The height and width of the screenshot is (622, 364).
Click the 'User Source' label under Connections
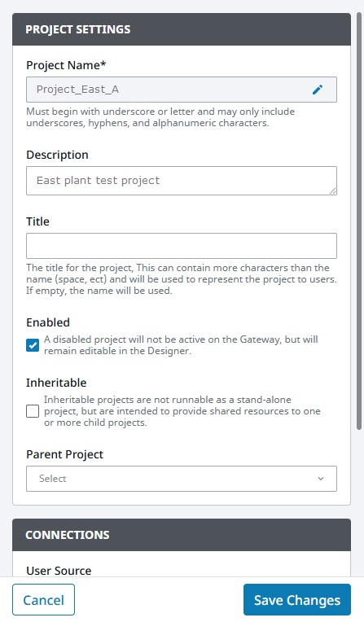click(59, 571)
